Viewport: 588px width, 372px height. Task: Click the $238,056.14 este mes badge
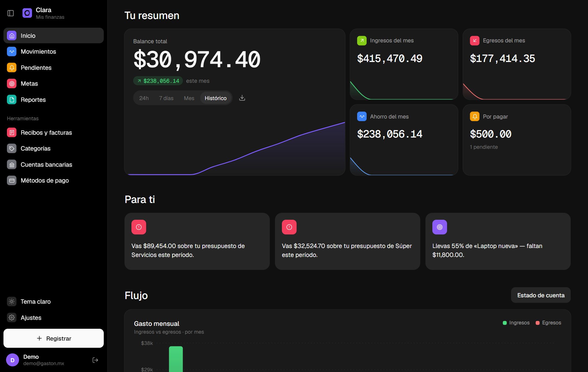point(158,81)
